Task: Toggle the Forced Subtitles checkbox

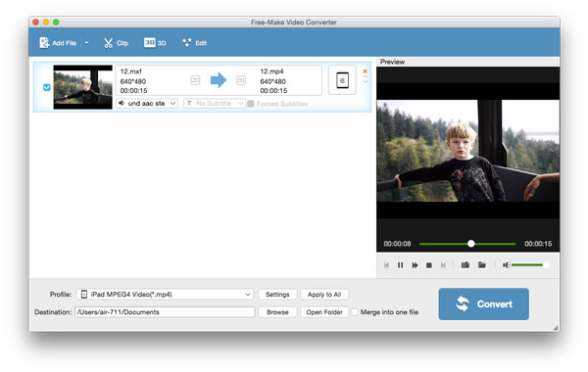Action: click(251, 104)
